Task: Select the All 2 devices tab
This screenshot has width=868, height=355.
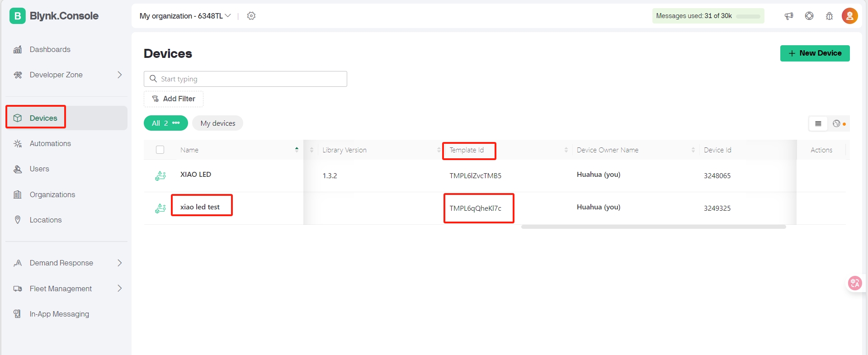Action: pos(166,123)
